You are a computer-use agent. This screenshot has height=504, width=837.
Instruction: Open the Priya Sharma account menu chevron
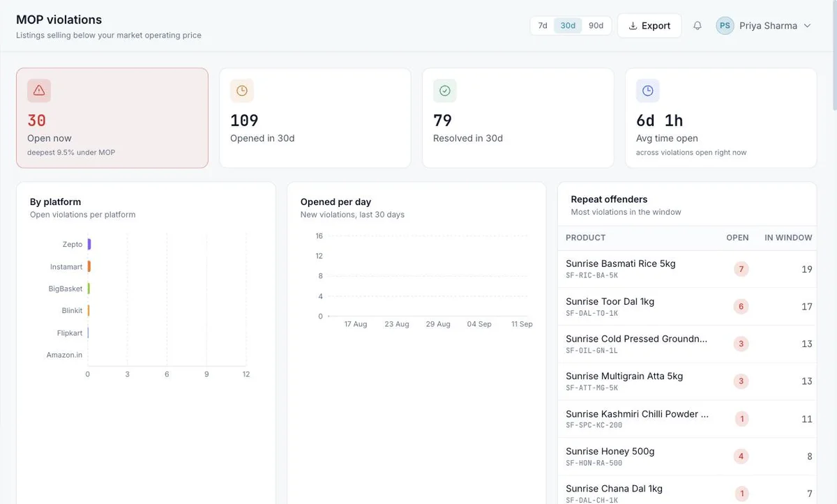tap(808, 26)
